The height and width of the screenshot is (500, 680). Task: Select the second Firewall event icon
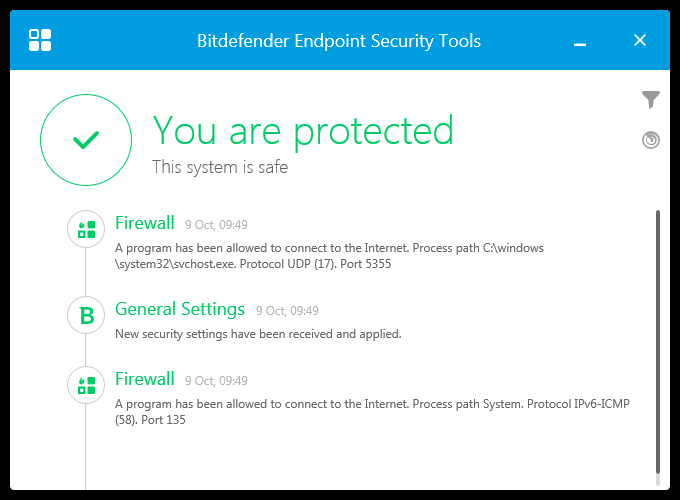click(86, 385)
